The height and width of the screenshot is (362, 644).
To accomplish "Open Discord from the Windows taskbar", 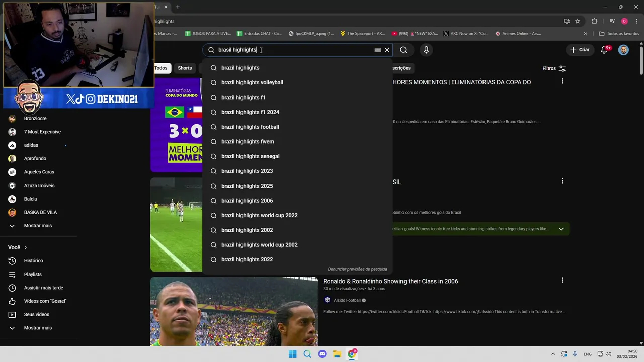I will [323, 354].
